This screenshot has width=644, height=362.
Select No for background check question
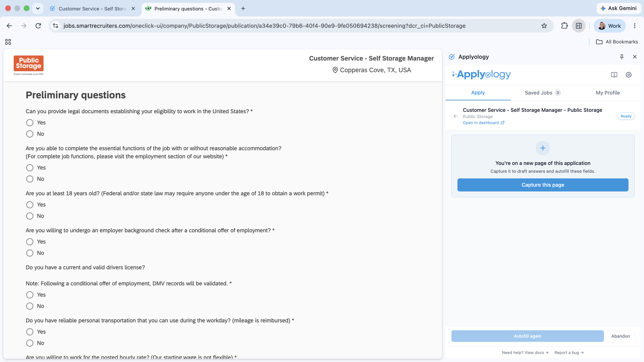coord(30,253)
